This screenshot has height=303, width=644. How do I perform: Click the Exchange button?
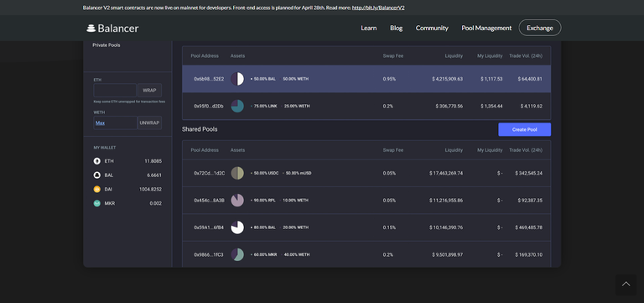click(540, 28)
